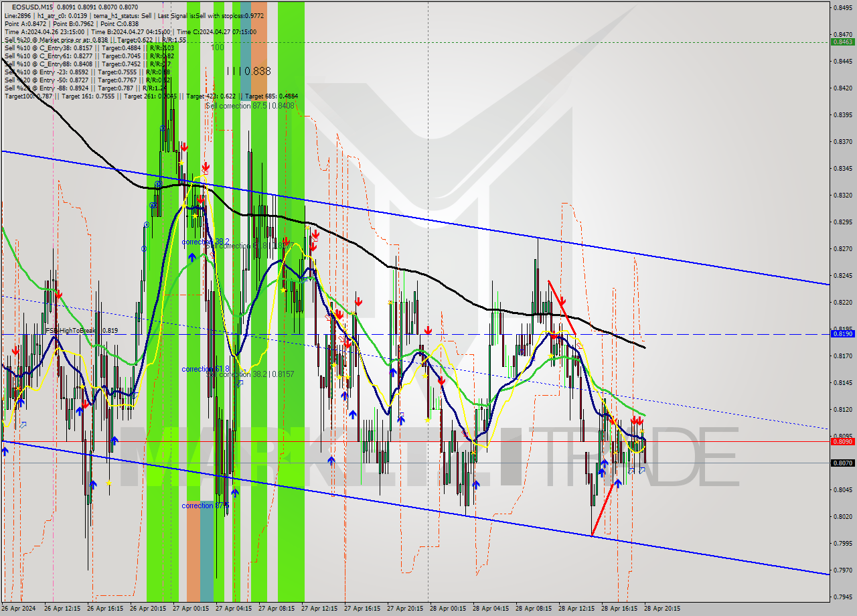Click the '27 Apr 00:15' time label
This screenshot has height=616, width=857.
pos(191,609)
